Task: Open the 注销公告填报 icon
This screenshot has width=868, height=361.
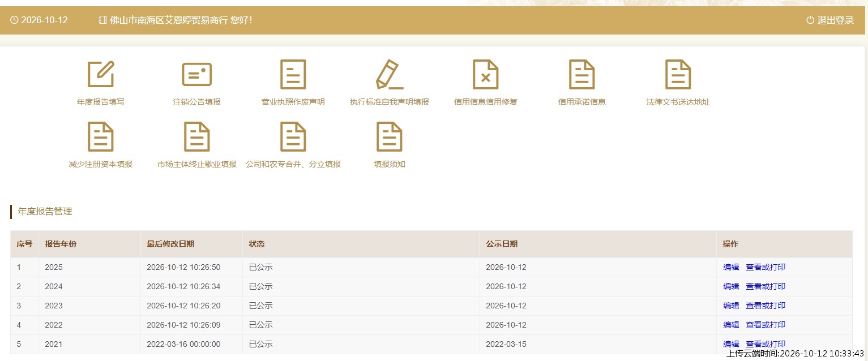Action: [197, 74]
